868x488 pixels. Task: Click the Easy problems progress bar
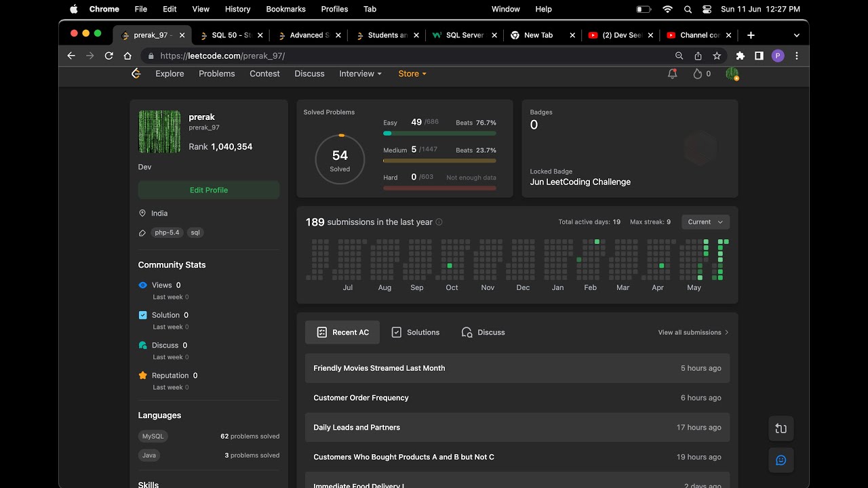439,134
